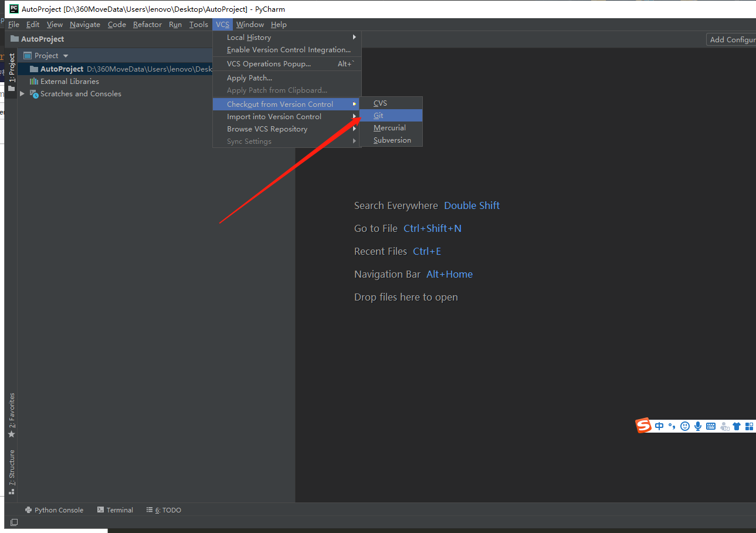Select External Libraries in project tree
Viewport: 756px width, 533px height.
[69, 81]
